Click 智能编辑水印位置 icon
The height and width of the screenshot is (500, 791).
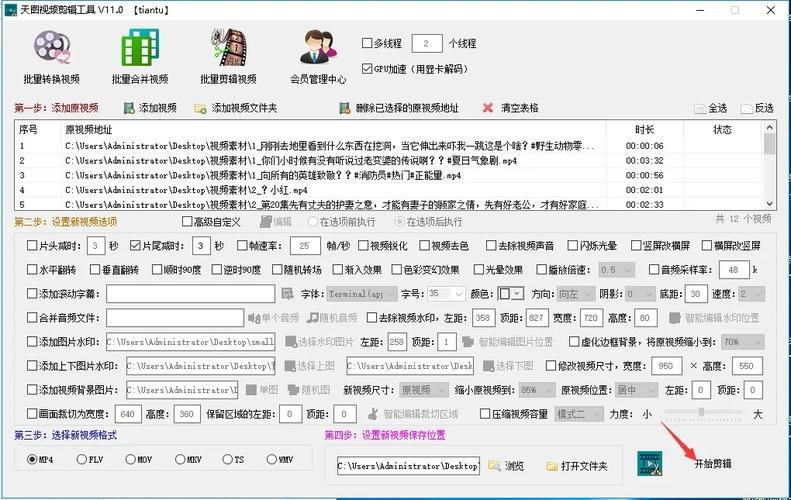point(674,318)
